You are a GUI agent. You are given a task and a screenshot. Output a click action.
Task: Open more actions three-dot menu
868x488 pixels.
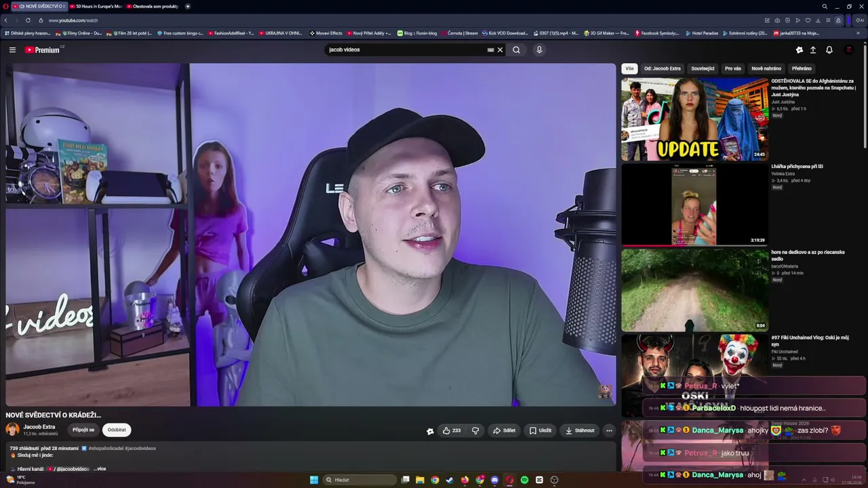[609, 430]
